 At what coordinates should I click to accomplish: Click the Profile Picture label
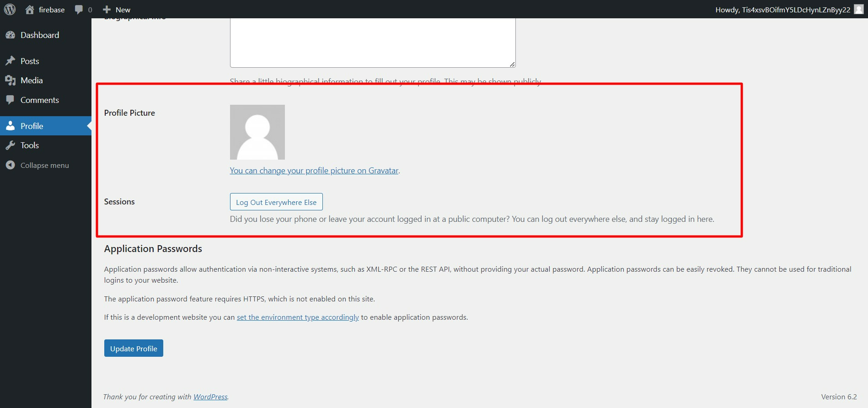coord(129,113)
